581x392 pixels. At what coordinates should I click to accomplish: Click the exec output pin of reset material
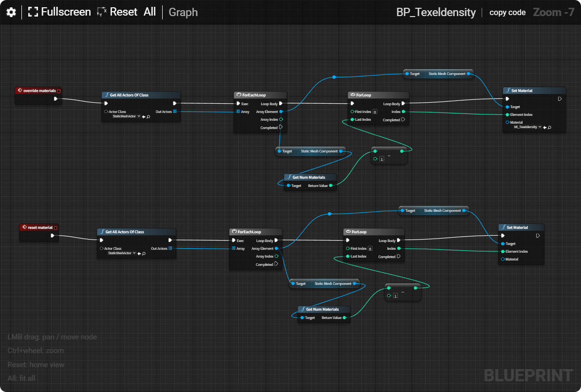pyautogui.click(x=52, y=236)
